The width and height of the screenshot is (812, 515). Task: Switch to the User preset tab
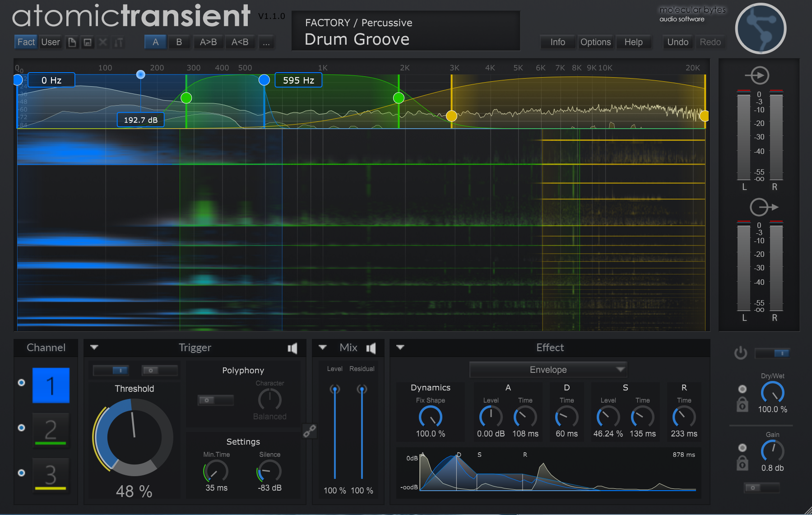[50, 42]
